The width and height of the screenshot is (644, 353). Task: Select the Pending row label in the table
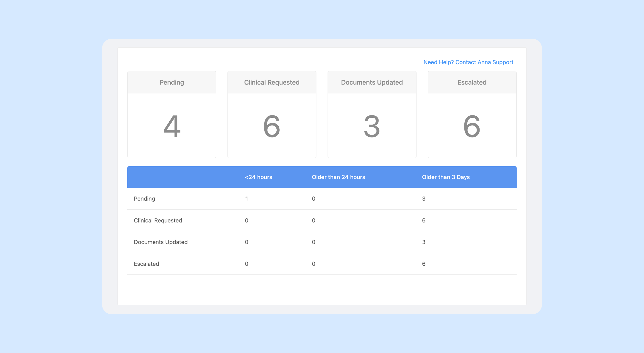click(144, 199)
